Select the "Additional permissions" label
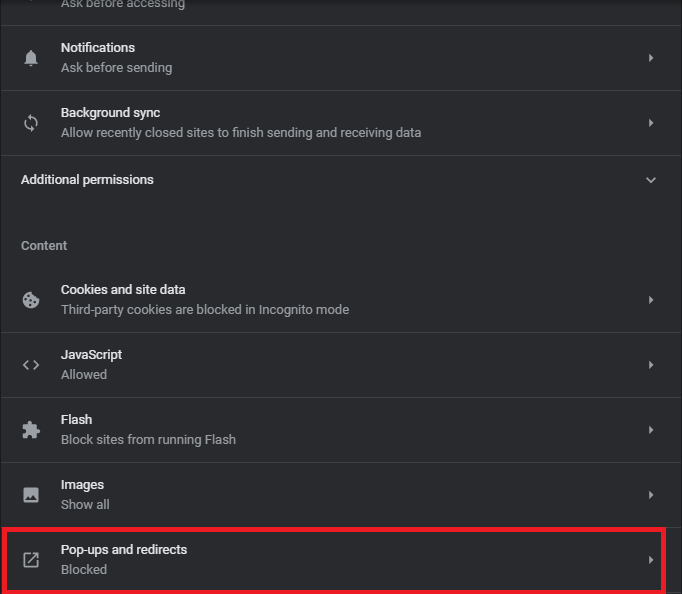Viewport: 682px width, 594px height. tap(87, 180)
